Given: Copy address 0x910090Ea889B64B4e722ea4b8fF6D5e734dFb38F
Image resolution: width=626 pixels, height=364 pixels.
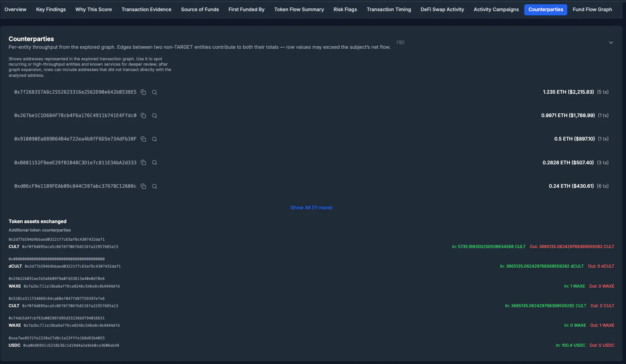Looking at the screenshot, I should point(143,139).
